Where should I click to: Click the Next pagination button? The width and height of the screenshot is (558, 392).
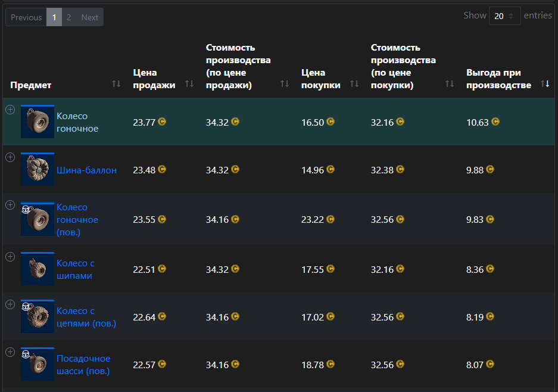(x=90, y=17)
